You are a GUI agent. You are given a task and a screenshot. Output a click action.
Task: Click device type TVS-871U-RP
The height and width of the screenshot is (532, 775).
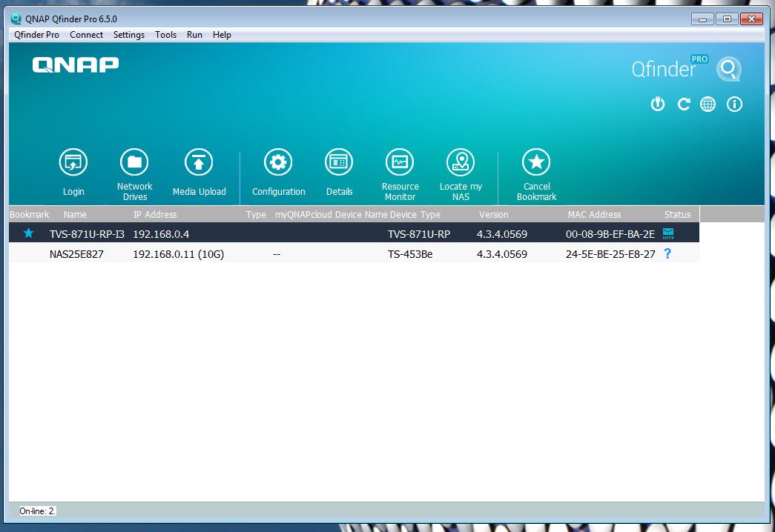(419, 234)
